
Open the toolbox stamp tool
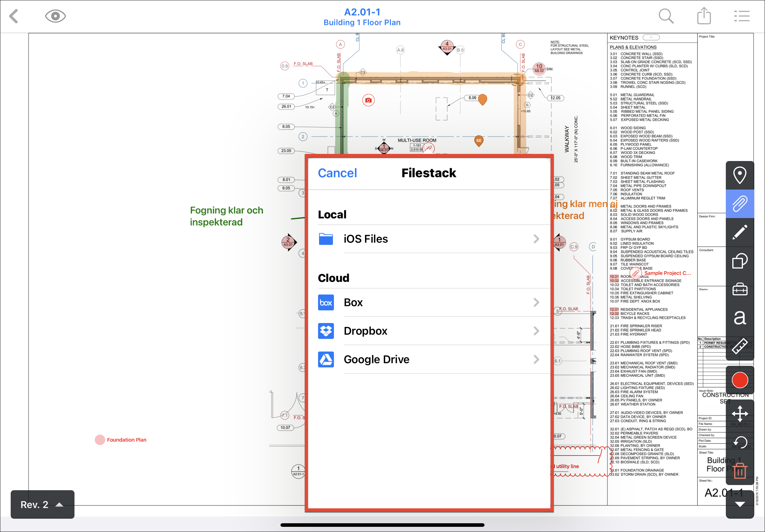click(740, 289)
